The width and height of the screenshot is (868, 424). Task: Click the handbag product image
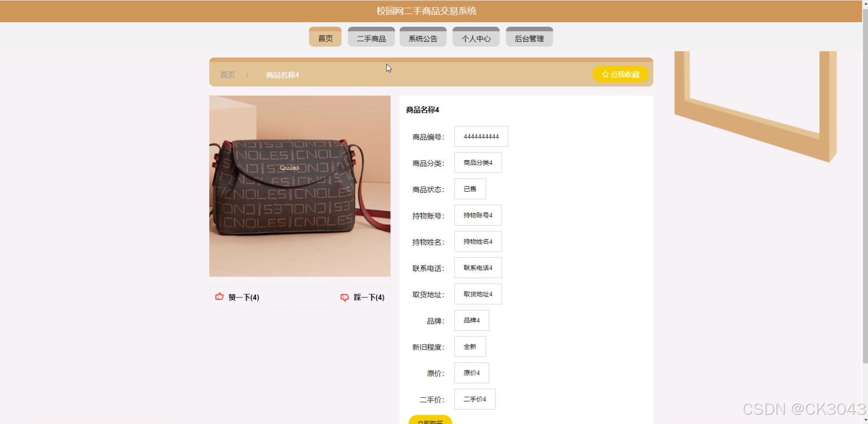click(x=300, y=186)
